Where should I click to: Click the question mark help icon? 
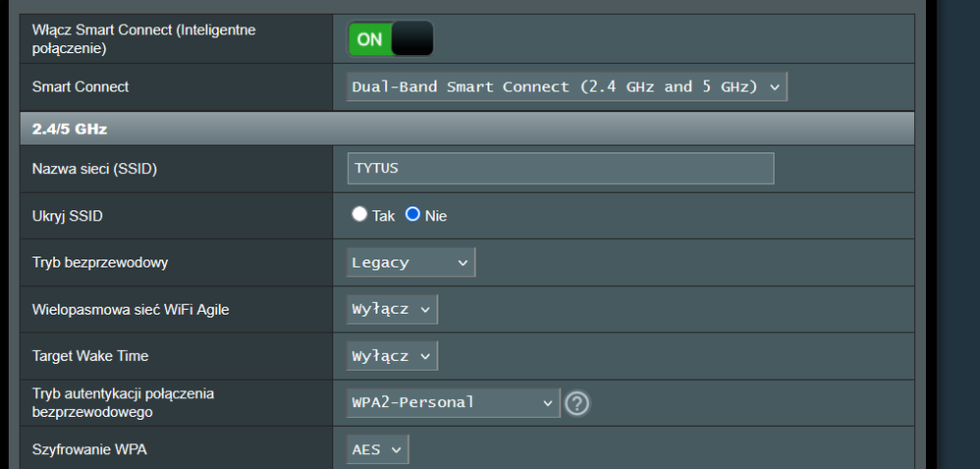coord(577,403)
